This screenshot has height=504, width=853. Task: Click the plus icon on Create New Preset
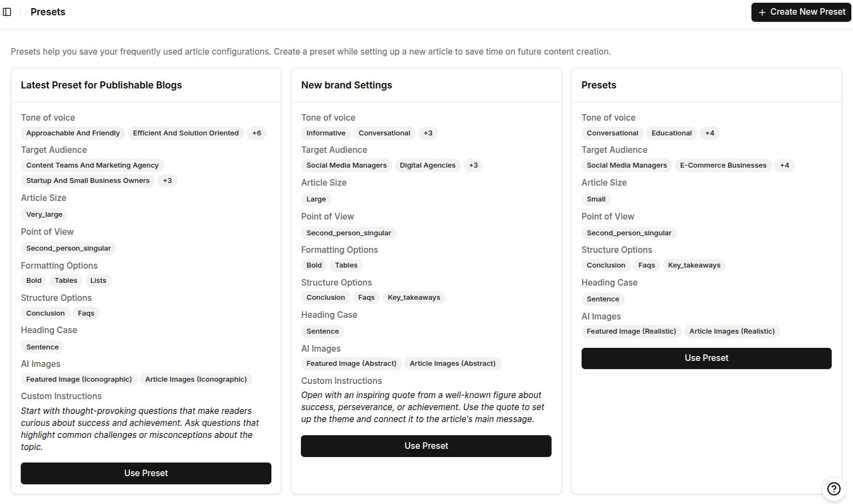(x=763, y=12)
